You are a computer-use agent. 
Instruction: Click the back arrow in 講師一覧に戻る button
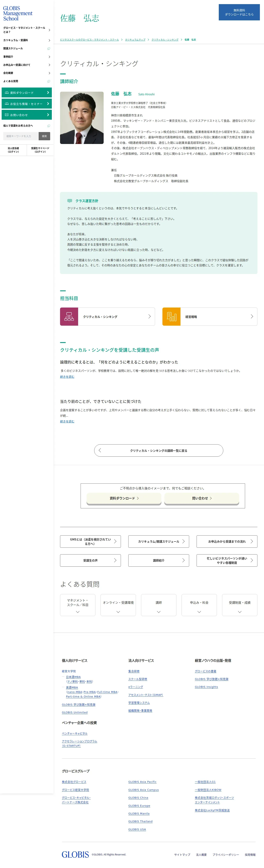pyautogui.click(x=100, y=450)
